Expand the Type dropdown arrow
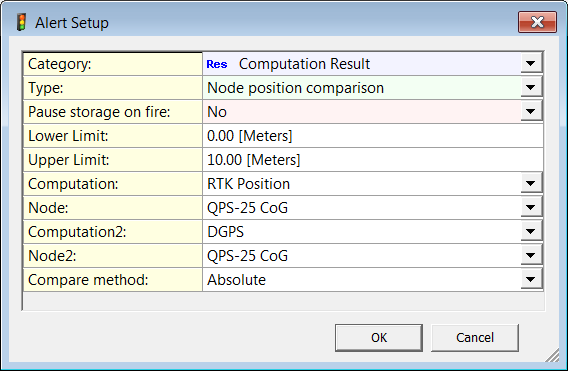Viewport: 568px width, 371px height. (x=531, y=87)
